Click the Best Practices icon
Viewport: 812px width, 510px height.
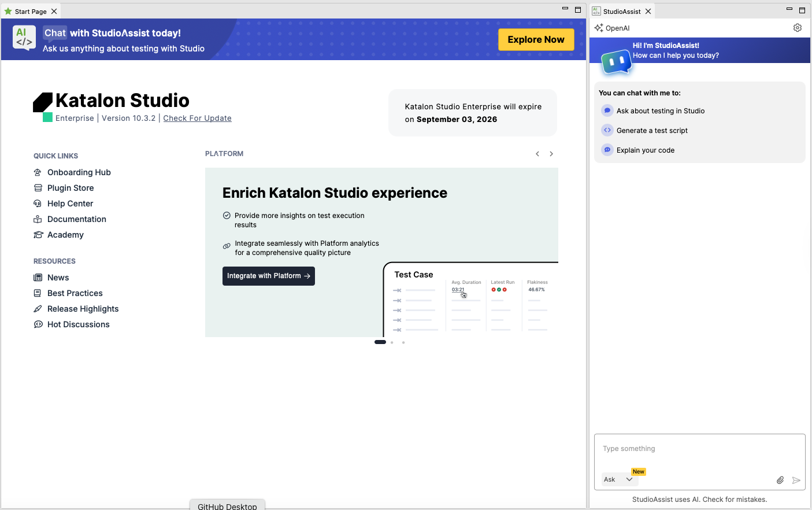[x=38, y=293]
